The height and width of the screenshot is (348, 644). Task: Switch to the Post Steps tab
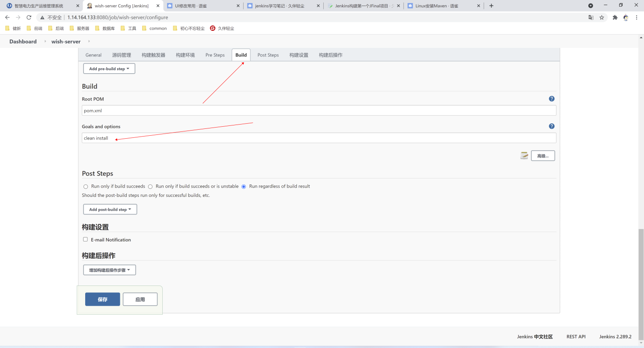click(268, 55)
